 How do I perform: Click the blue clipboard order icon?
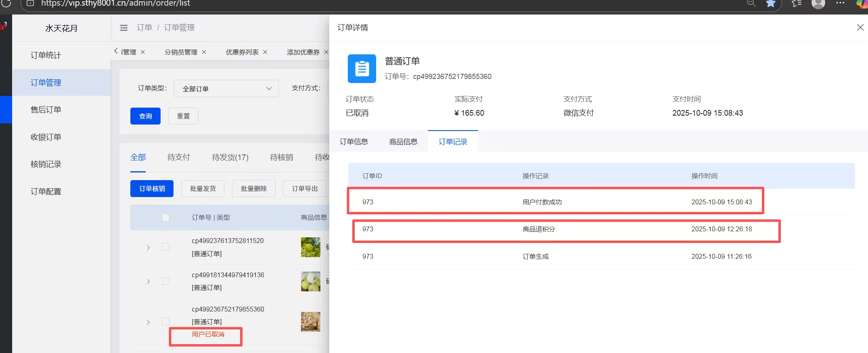tap(362, 69)
